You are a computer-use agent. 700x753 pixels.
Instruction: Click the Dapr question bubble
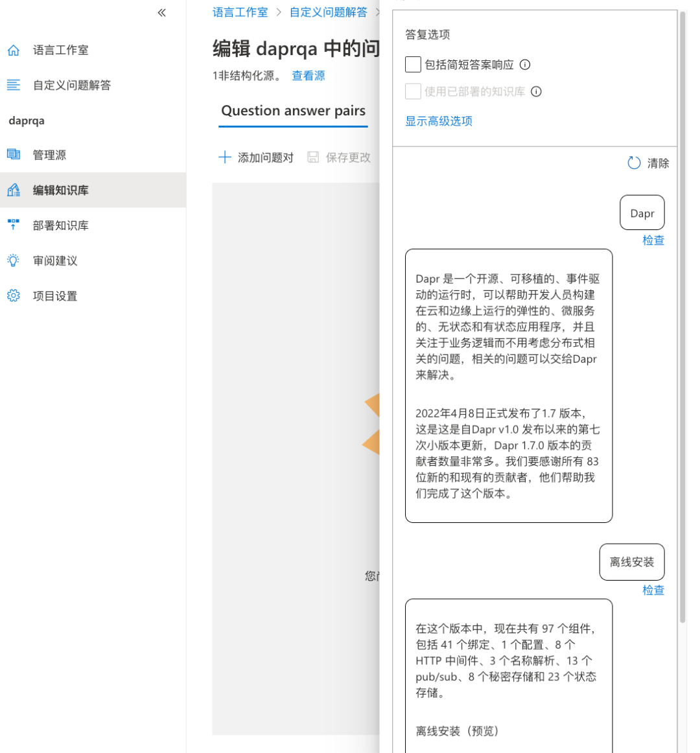[642, 213]
